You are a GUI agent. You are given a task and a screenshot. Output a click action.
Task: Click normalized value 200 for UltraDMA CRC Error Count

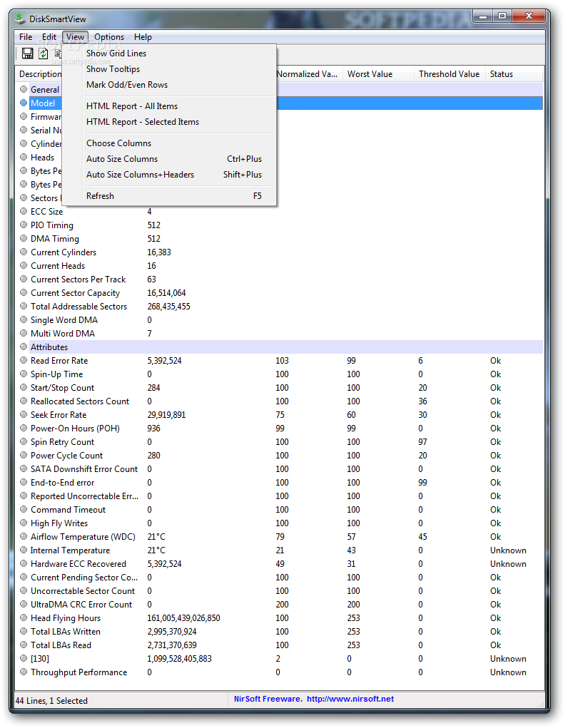coord(282,605)
